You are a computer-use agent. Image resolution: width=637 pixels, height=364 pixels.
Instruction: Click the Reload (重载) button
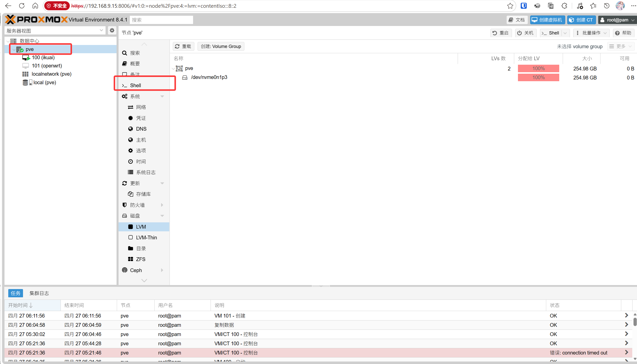pos(183,46)
